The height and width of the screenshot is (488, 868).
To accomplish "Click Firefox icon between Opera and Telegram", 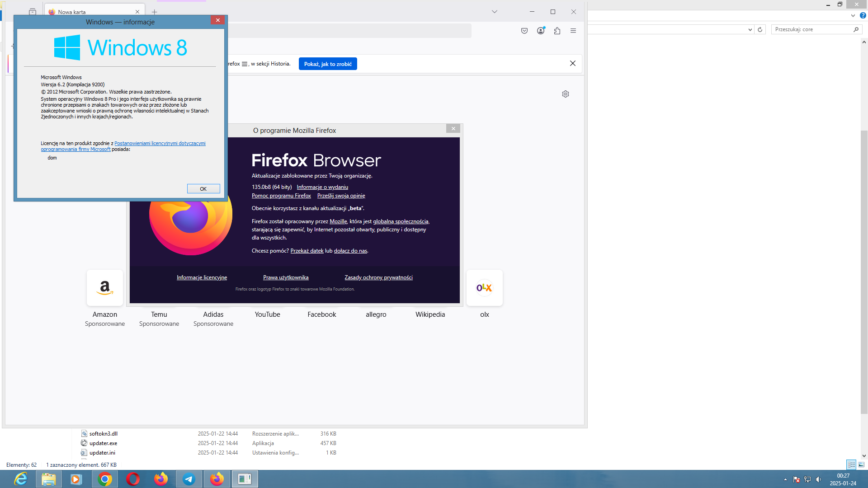I will [161, 479].
